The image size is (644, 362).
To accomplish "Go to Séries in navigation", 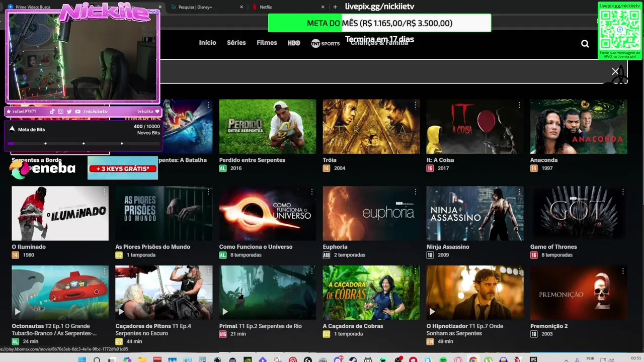I will [x=236, y=43].
